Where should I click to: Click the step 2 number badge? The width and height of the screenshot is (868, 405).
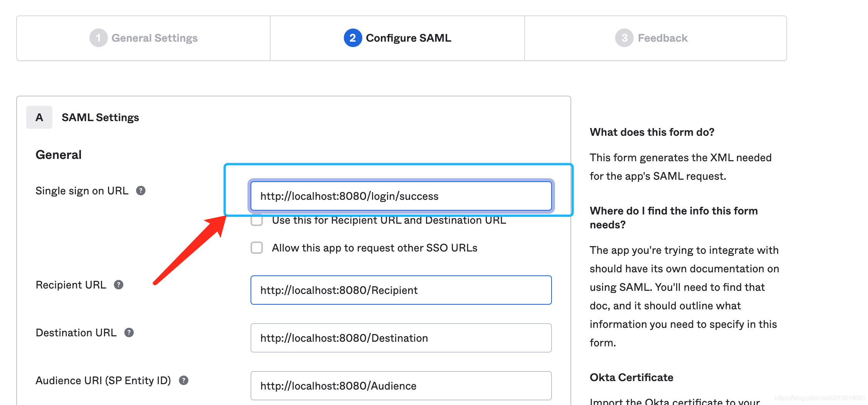[x=352, y=38]
